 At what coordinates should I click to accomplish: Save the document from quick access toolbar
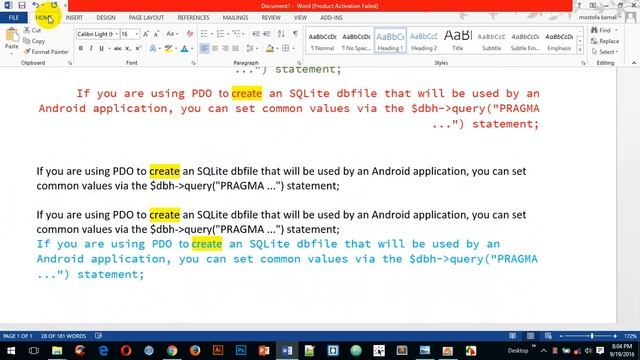(x=22, y=5)
